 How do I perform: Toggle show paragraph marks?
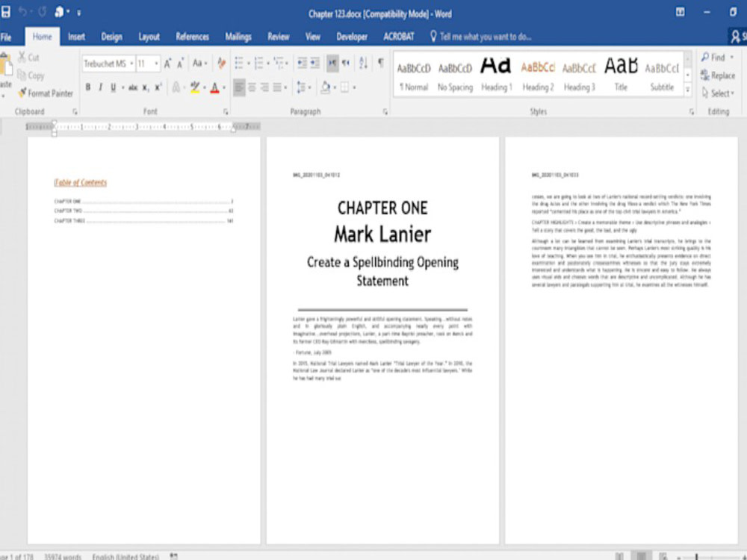[x=381, y=63]
